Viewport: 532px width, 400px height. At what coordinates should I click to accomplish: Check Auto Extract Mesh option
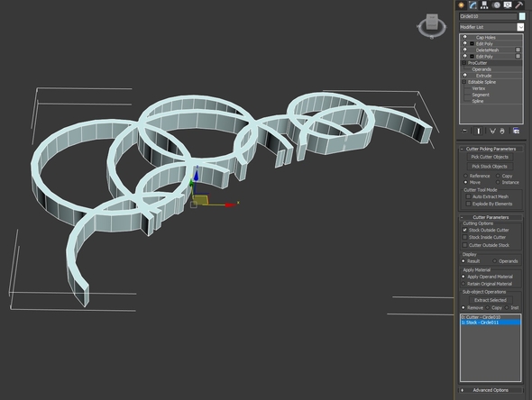tap(468, 196)
